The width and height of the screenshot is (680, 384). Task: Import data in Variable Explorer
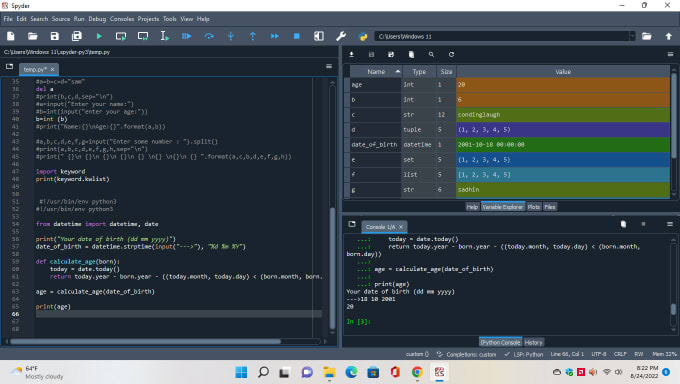point(351,55)
